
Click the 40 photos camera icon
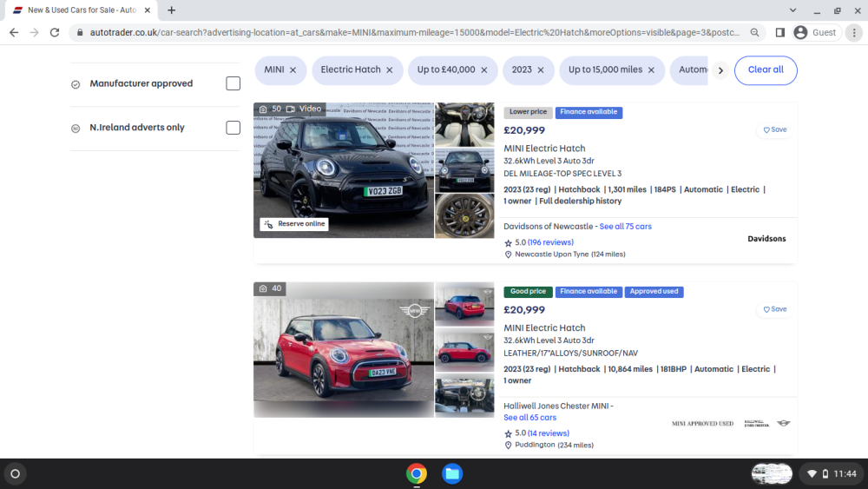tap(264, 288)
